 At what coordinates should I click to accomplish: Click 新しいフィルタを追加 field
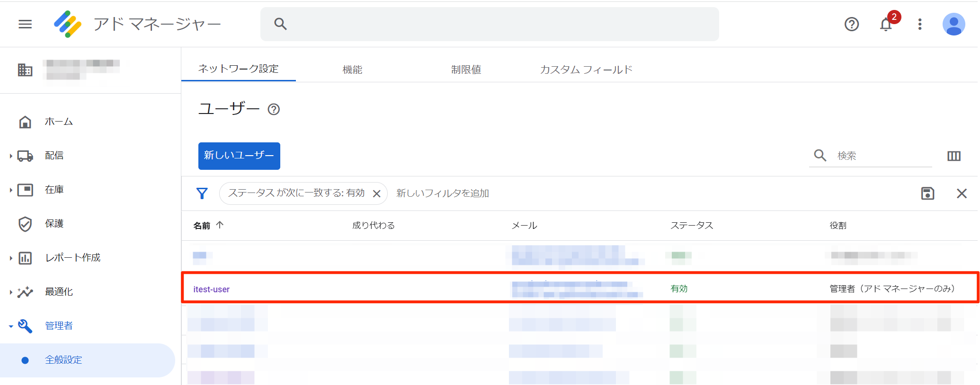(x=443, y=193)
